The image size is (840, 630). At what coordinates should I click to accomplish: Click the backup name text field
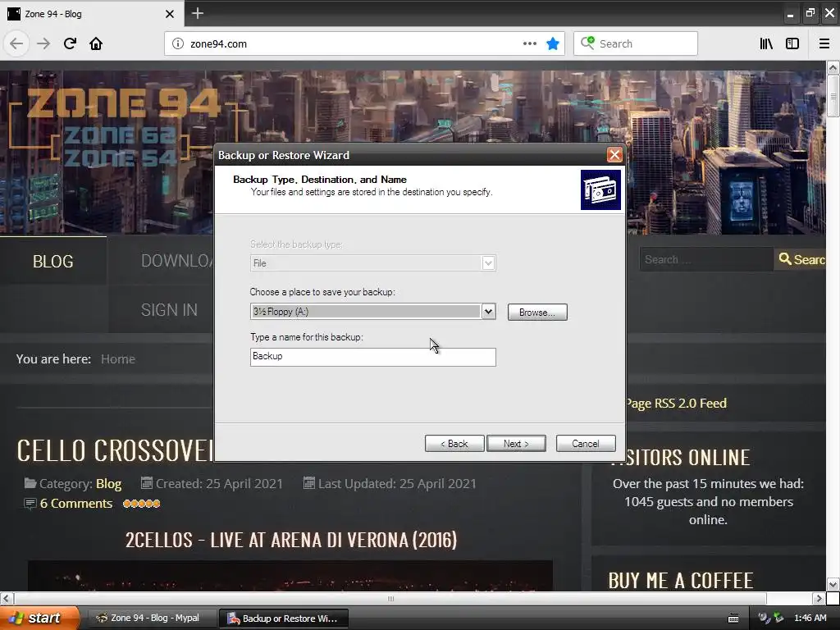point(373,357)
